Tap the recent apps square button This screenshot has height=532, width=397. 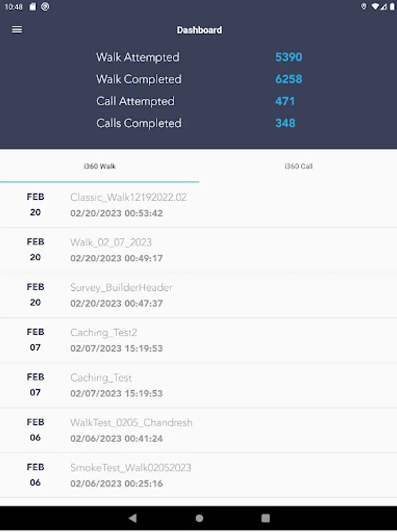[265, 518]
